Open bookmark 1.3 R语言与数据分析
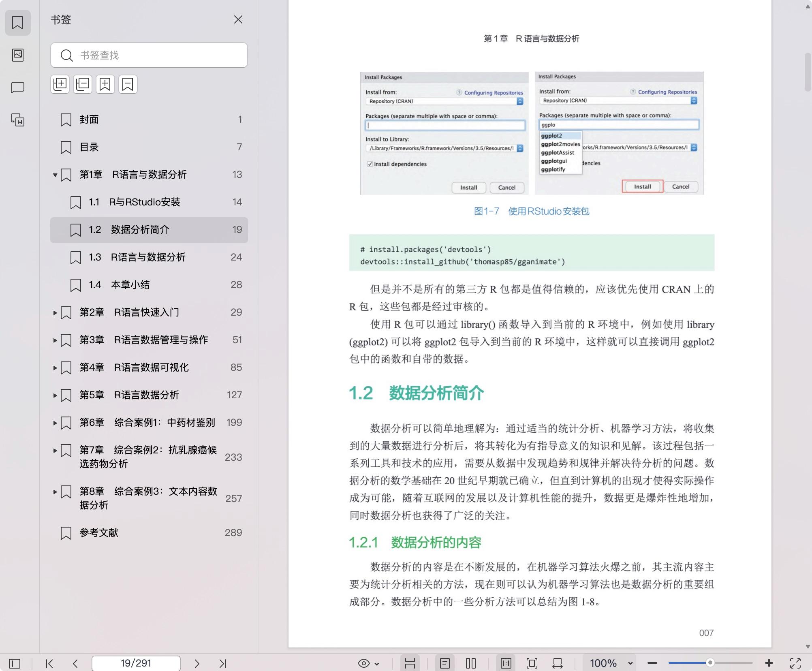The width and height of the screenshot is (812, 671). [149, 257]
